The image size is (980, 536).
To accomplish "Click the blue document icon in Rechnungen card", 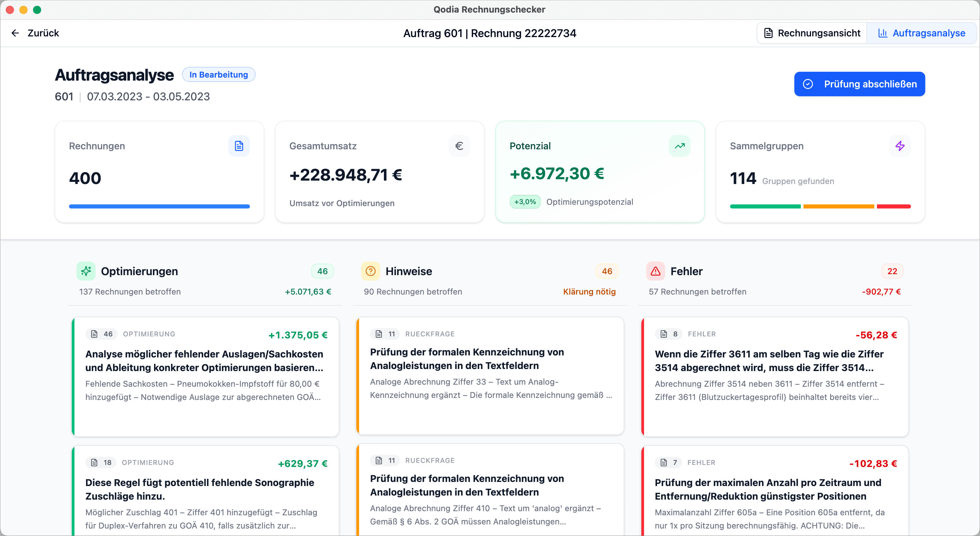I will 239,146.
